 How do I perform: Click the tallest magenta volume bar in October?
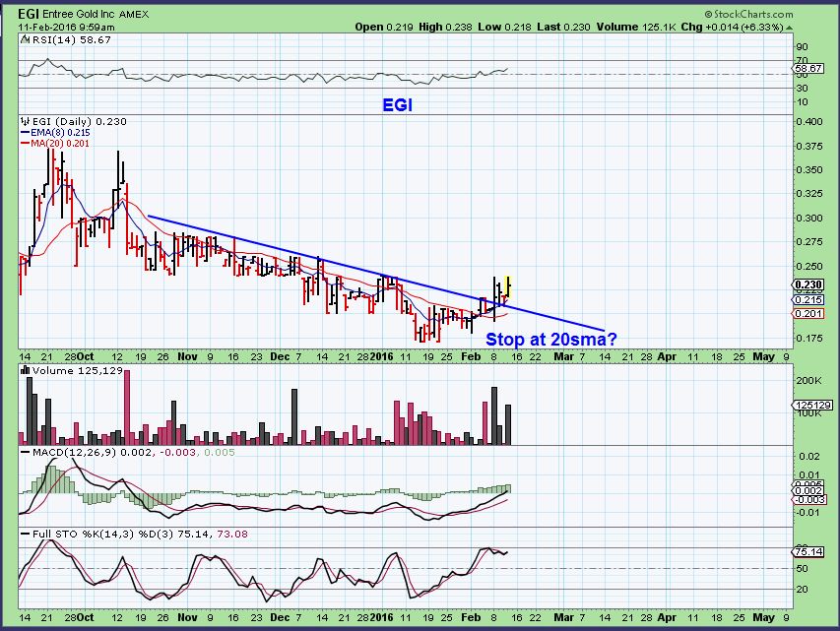coord(127,408)
